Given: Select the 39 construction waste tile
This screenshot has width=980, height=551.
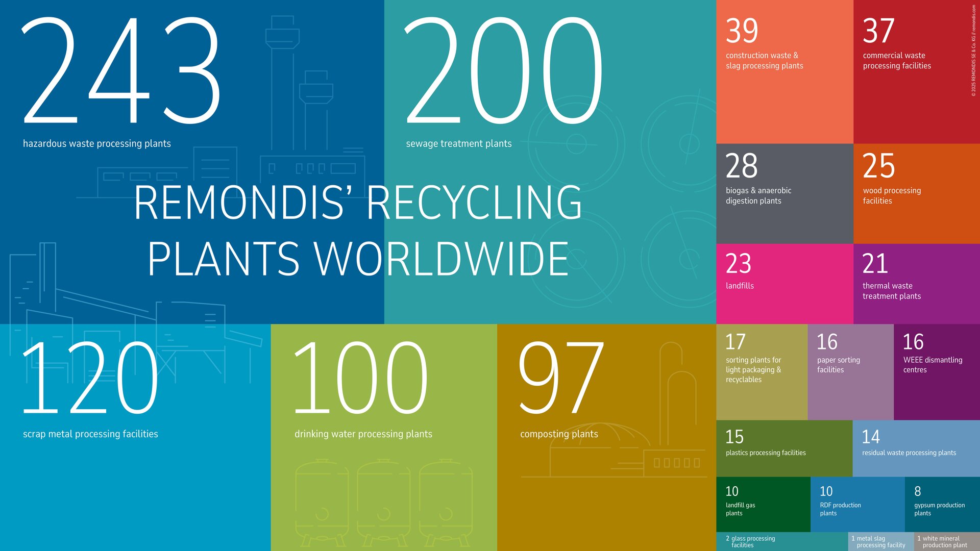Looking at the screenshot, I should 784,71.
